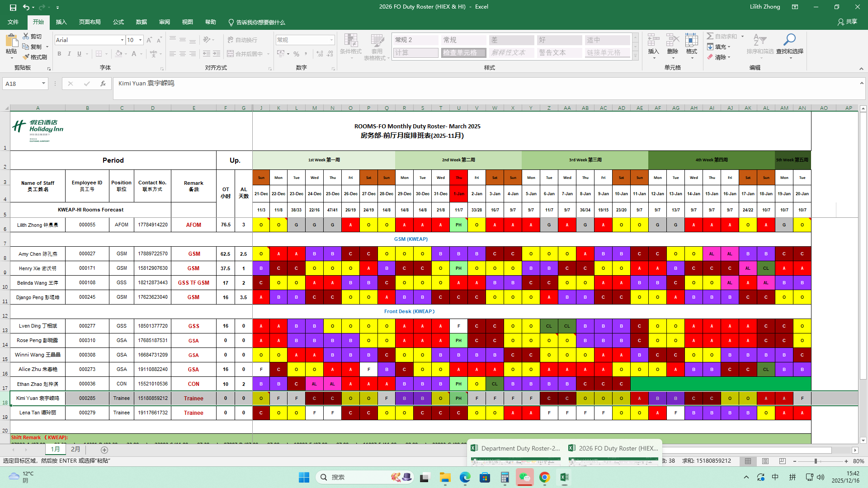Viewport: 868px width, 488px height.
Task: Open the font size dropdown showing 10
Action: (x=140, y=40)
